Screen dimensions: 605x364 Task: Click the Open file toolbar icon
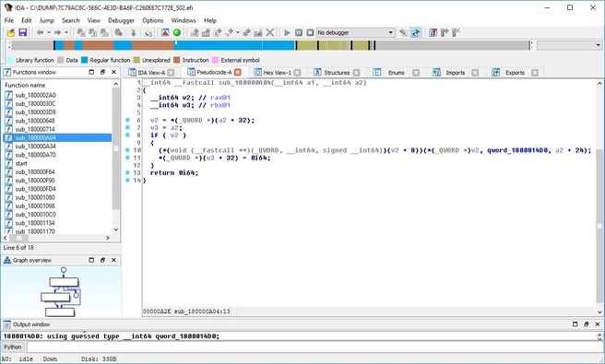point(11,33)
